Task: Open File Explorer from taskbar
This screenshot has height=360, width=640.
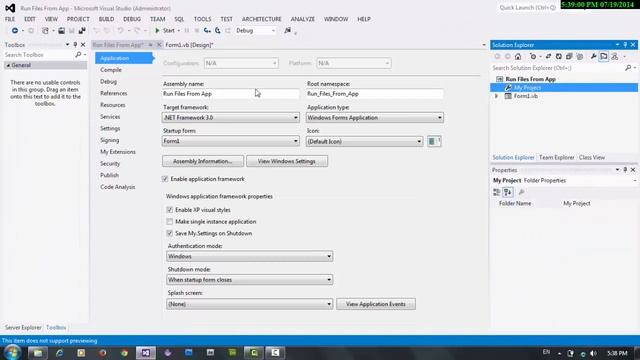Action: point(38,353)
